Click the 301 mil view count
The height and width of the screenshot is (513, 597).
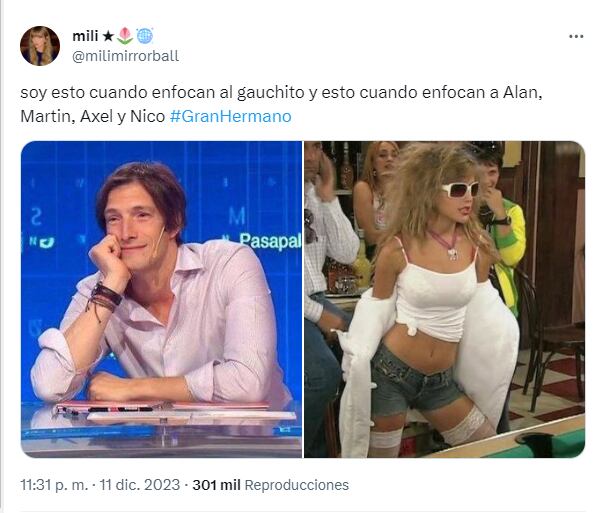click(216, 485)
